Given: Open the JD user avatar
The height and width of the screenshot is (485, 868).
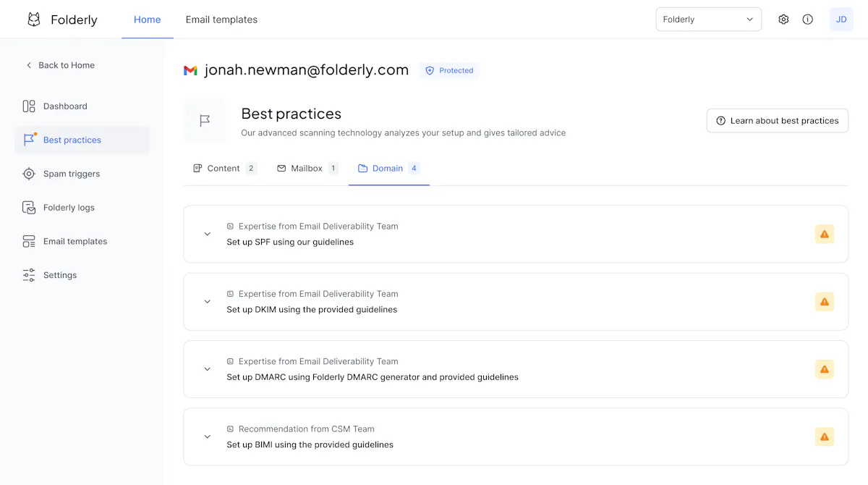Looking at the screenshot, I should [841, 20].
